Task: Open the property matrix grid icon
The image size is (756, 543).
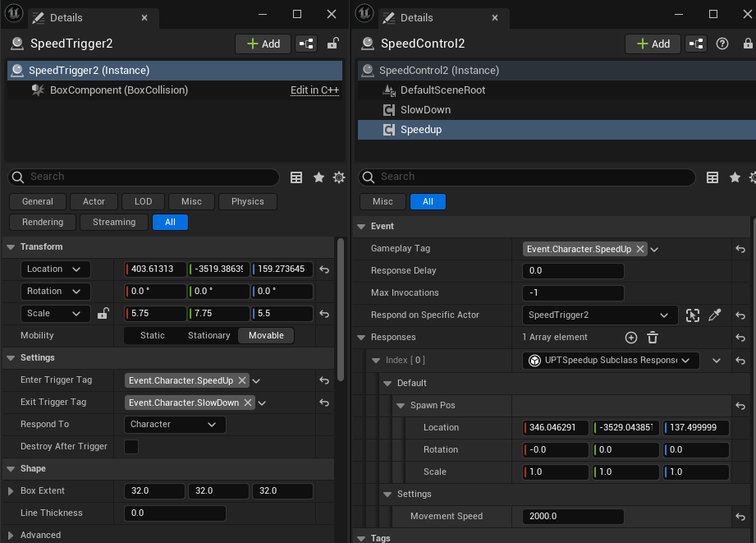Action: 296,177
